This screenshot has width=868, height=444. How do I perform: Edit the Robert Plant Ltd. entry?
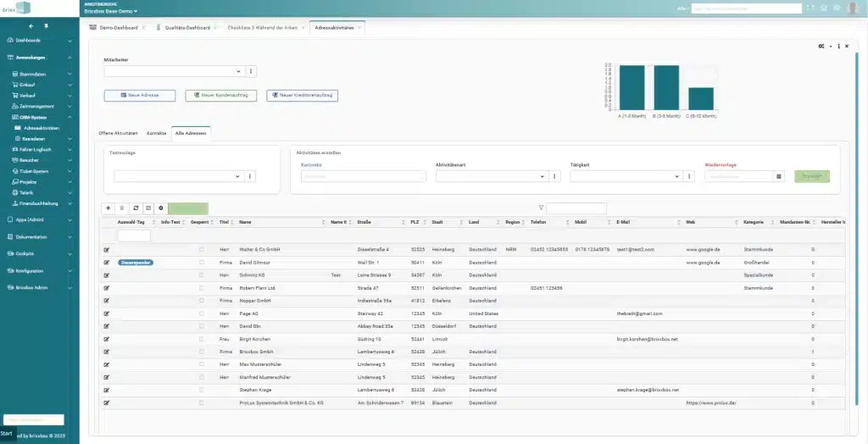tap(106, 288)
